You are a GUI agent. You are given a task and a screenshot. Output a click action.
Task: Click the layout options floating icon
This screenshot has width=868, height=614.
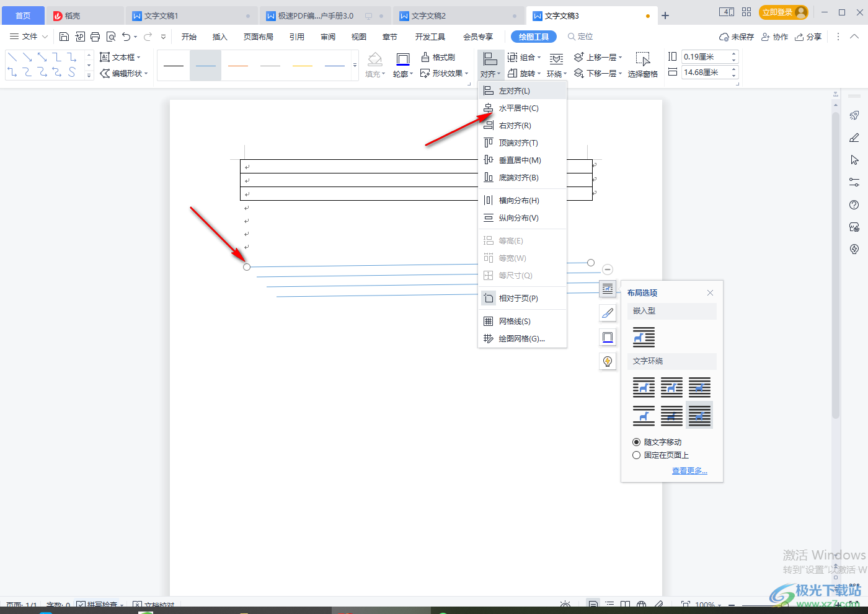(608, 288)
